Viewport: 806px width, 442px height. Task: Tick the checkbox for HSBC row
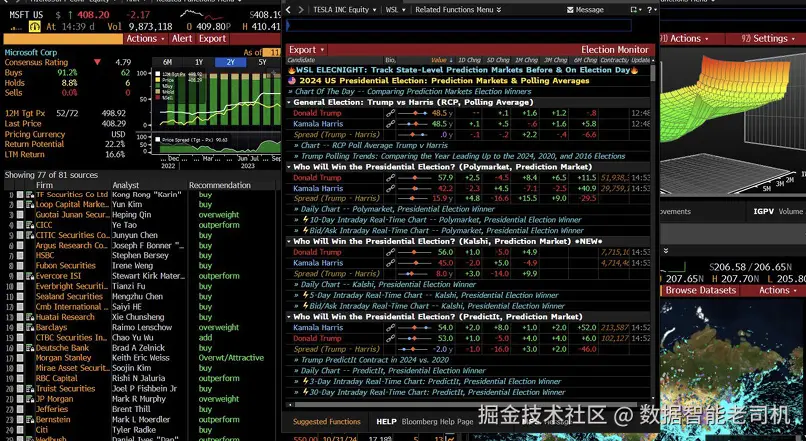[x=20, y=256]
